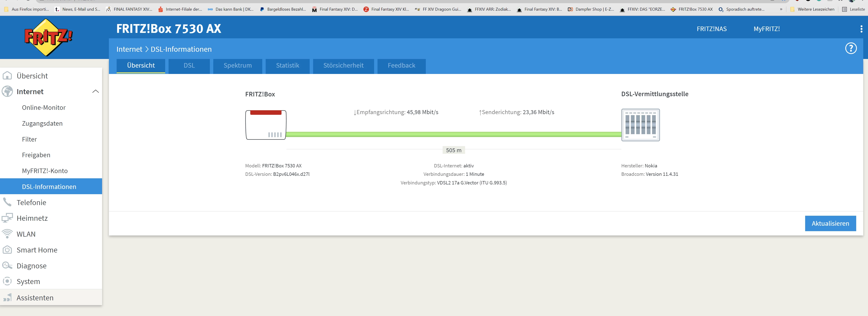Switch to the Spektrum tab
Viewport: 868px width, 316px height.
pos(238,66)
